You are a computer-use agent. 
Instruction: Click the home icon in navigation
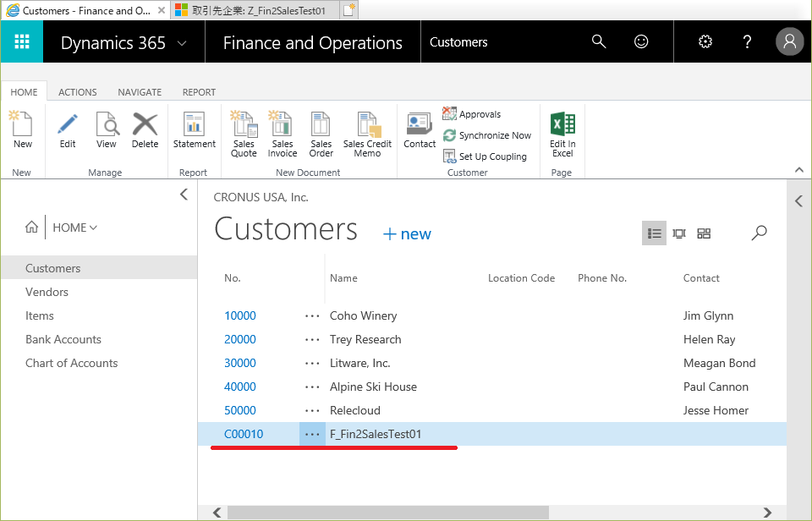pos(31,227)
